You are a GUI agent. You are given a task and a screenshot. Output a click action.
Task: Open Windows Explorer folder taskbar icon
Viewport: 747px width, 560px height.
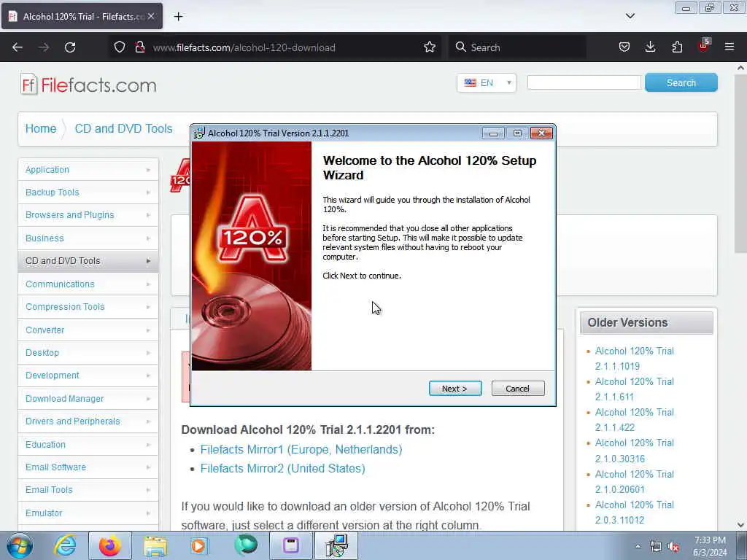[x=155, y=545]
